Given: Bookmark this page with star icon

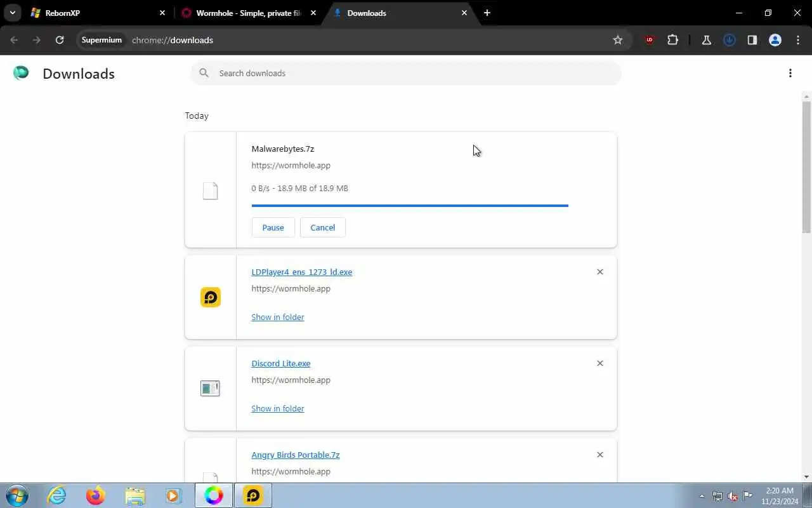Looking at the screenshot, I should click(618, 40).
